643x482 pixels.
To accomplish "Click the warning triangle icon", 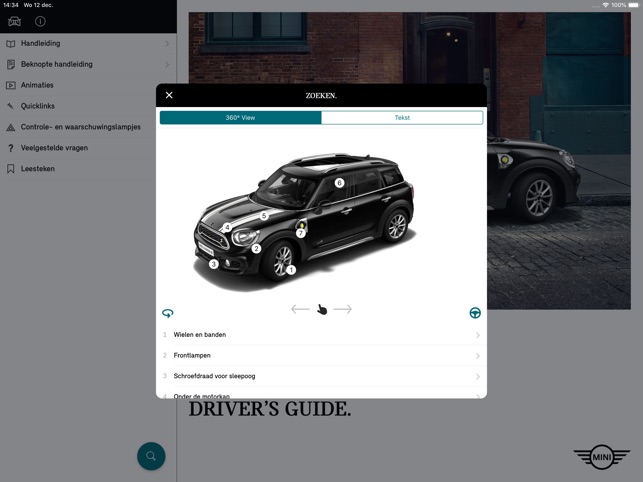I will tap(11, 128).
